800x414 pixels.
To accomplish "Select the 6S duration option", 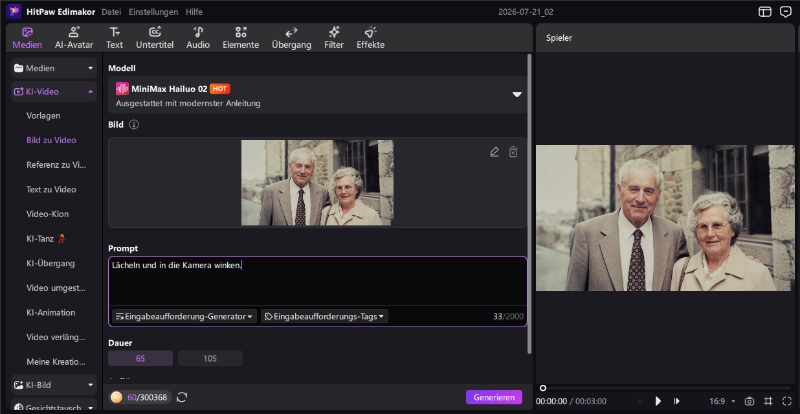I will point(140,358).
